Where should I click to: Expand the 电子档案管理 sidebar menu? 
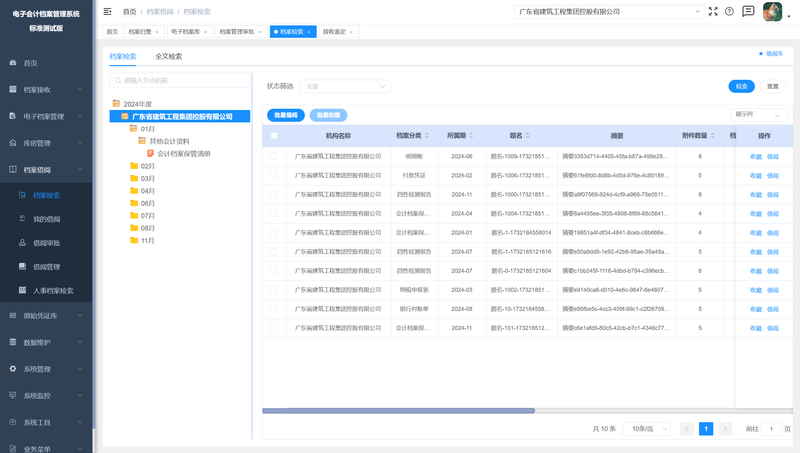click(80, 116)
